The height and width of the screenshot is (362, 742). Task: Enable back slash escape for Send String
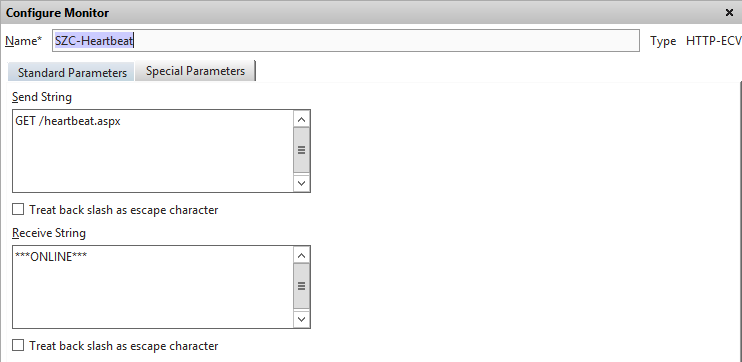pos(18,209)
